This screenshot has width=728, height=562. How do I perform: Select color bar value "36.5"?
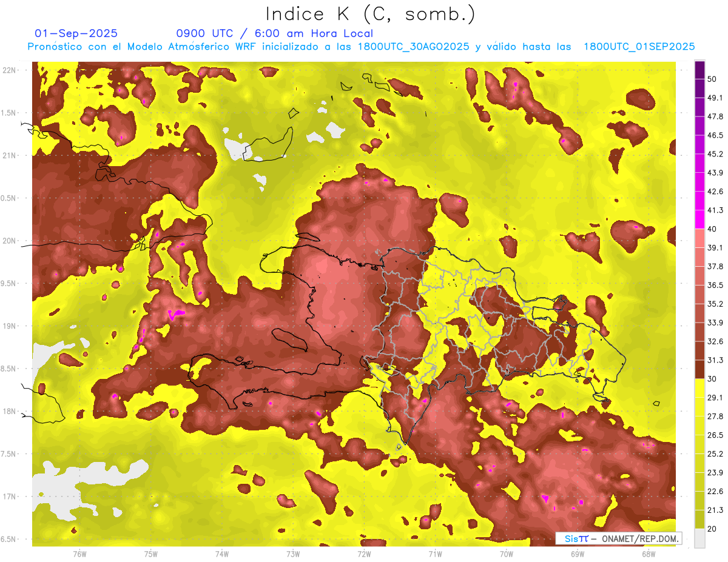pyautogui.click(x=715, y=285)
